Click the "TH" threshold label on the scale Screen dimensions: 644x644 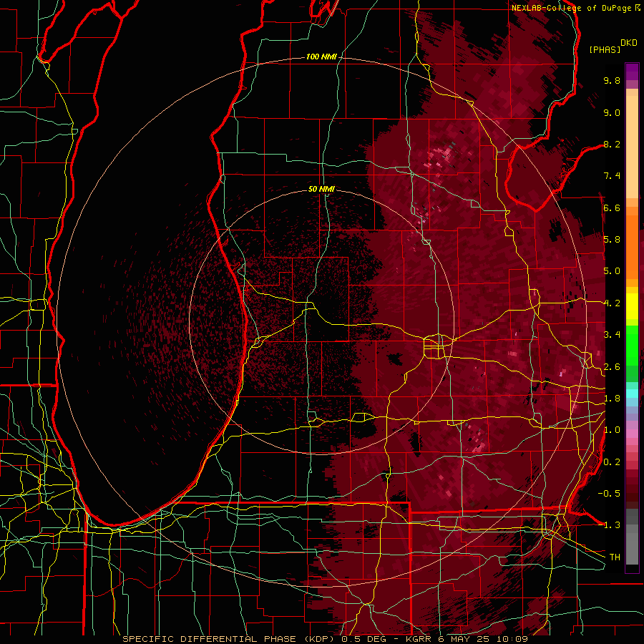[x=615, y=557]
